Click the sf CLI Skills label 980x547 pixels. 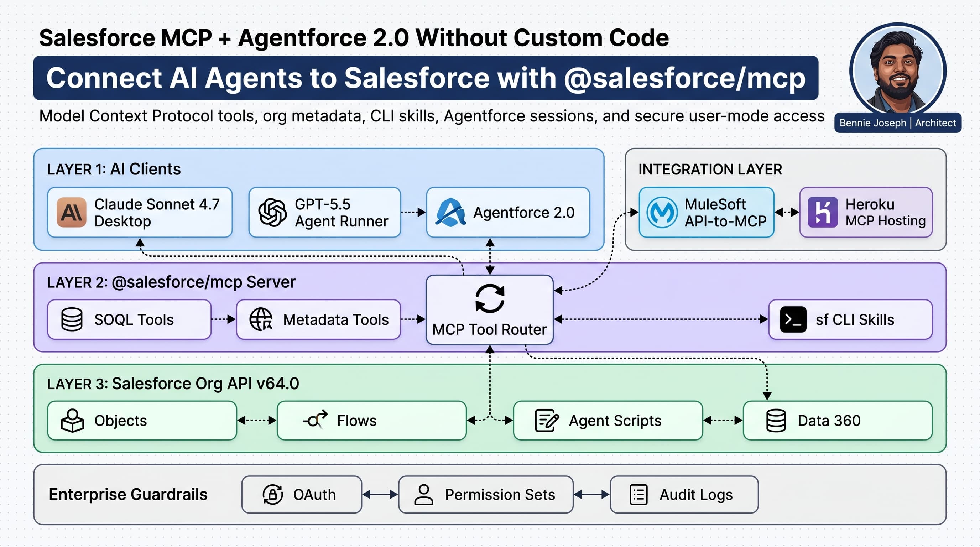(855, 319)
